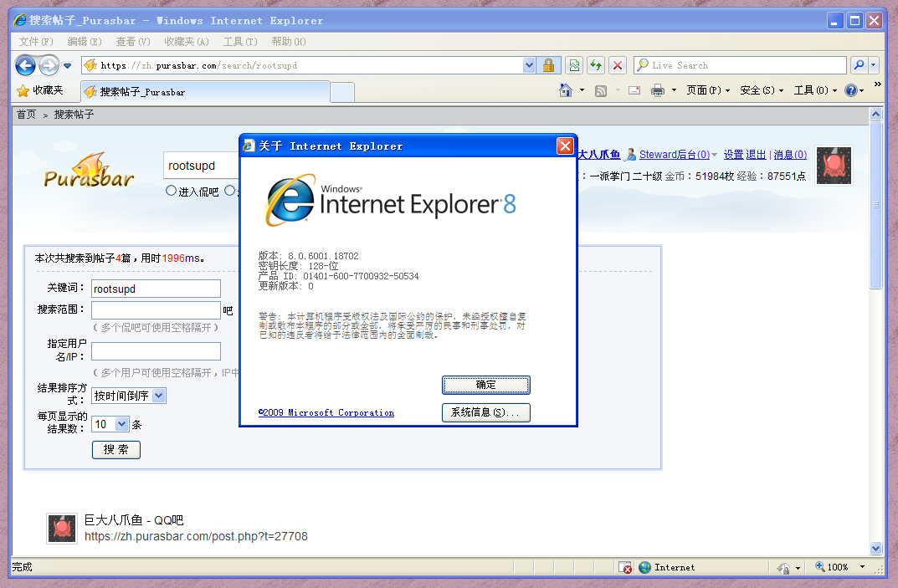The height and width of the screenshot is (588, 898).
Task: Open the 按时间倒序 sort dropdown
Action: (x=129, y=396)
